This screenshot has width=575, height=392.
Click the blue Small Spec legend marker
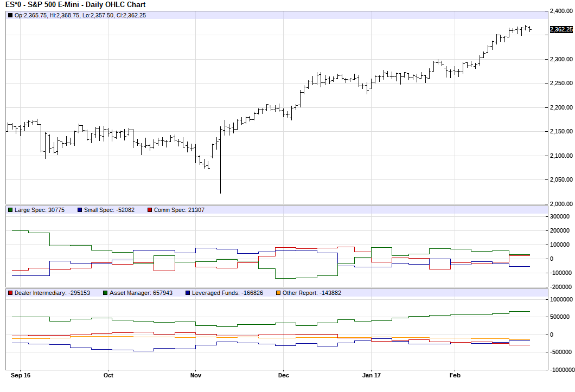pos(80,210)
